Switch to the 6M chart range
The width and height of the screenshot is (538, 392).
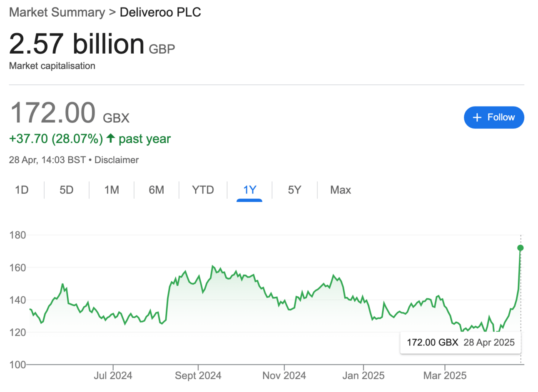(156, 190)
